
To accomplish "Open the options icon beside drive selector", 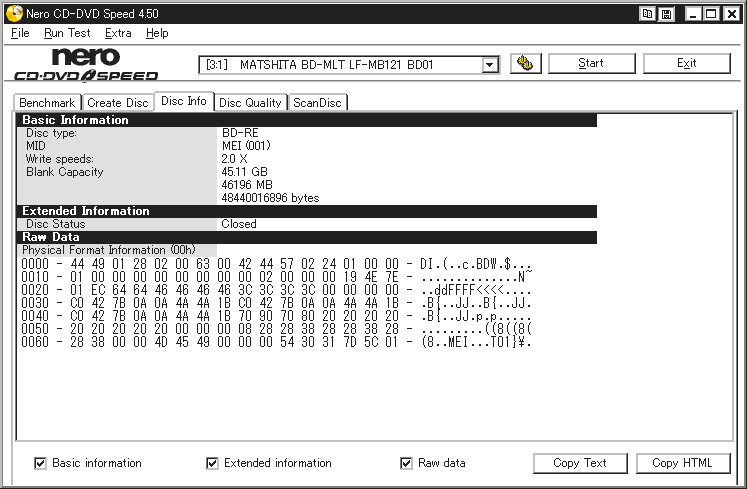I will [x=525, y=63].
